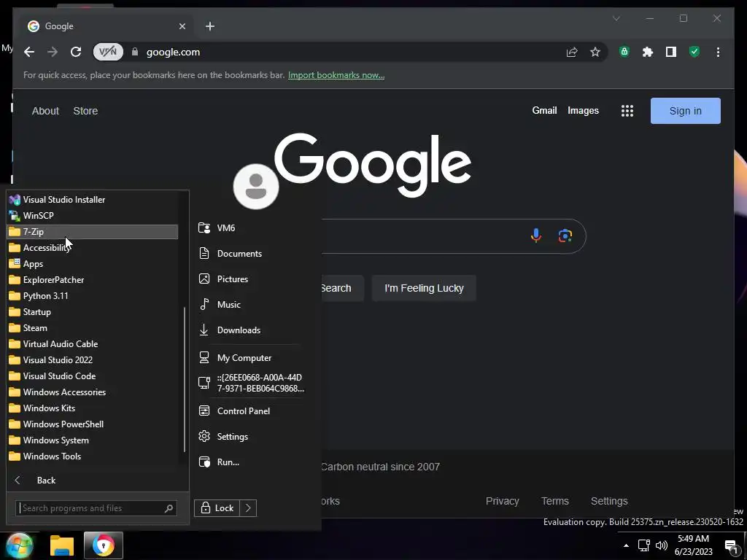Open the Store link on Google

pos(85,111)
